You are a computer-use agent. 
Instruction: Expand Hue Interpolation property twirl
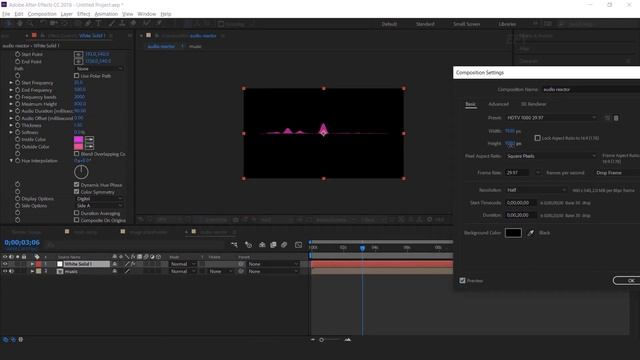[x=11, y=161]
